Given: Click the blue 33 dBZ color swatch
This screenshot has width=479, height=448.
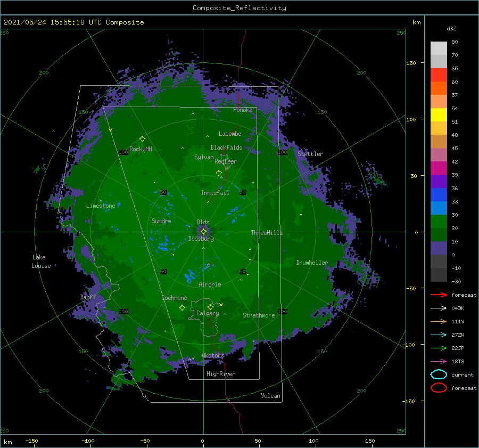Looking at the screenshot, I should pyautogui.click(x=439, y=194).
